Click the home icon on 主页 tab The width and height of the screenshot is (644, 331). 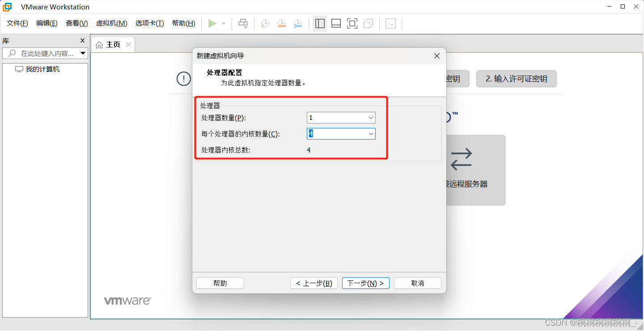(x=99, y=45)
